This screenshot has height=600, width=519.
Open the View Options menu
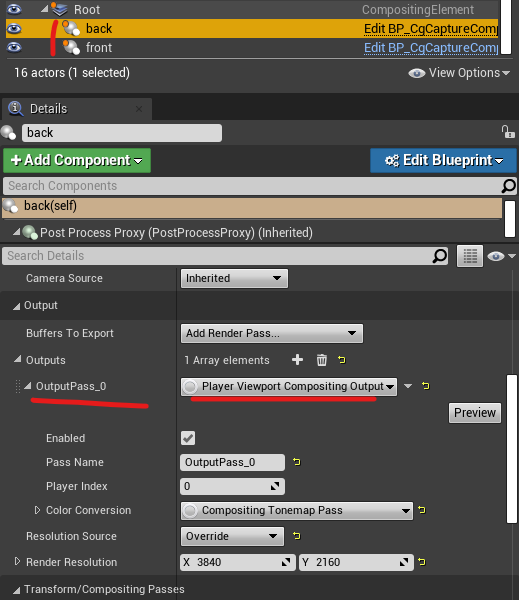[x=459, y=73]
